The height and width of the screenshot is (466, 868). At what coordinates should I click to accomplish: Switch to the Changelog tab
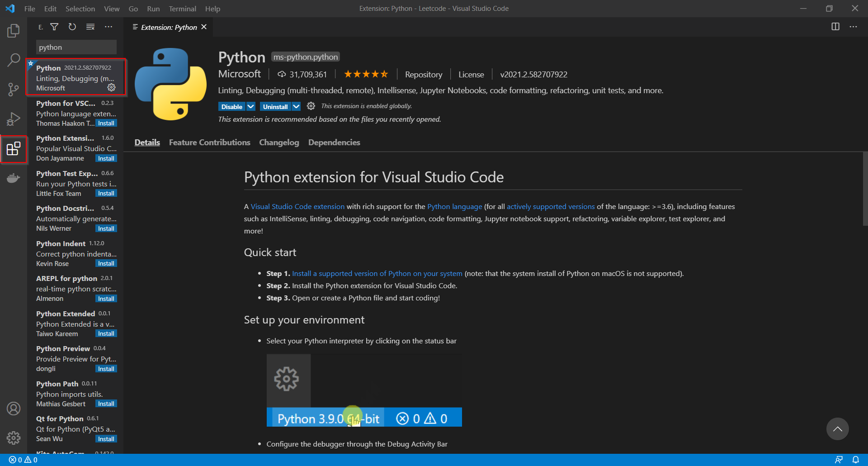[x=279, y=142]
